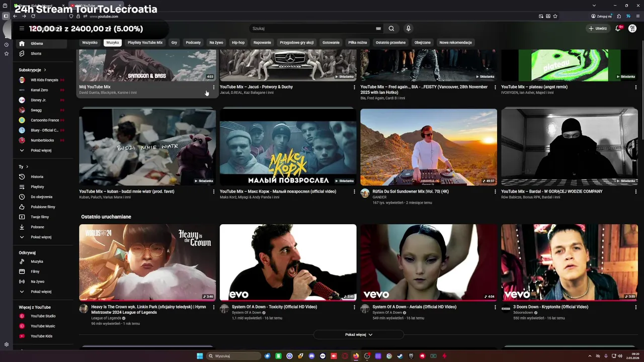This screenshot has height=362, width=644.
Task: Open YouTube Kids link
Action: pos(42,336)
